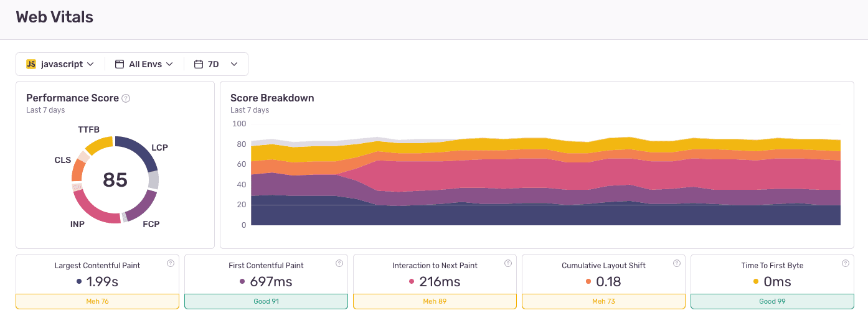This screenshot has width=868, height=318.
Task: Select the Interaction to Next Paint card
Action: 435,281
